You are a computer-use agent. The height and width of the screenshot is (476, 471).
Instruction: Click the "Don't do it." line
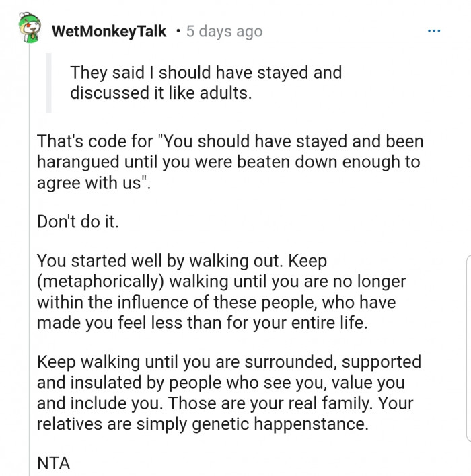77,221
